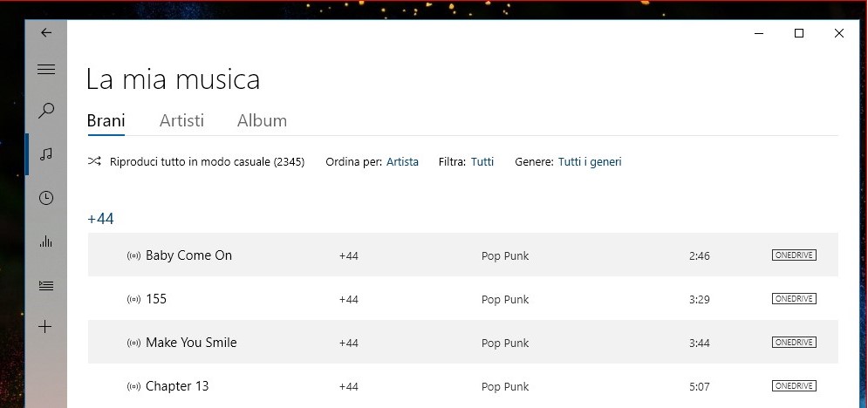Select the Make You Smile track row
The height and width of the screenshot is (408, 868).
pos(462,343)
